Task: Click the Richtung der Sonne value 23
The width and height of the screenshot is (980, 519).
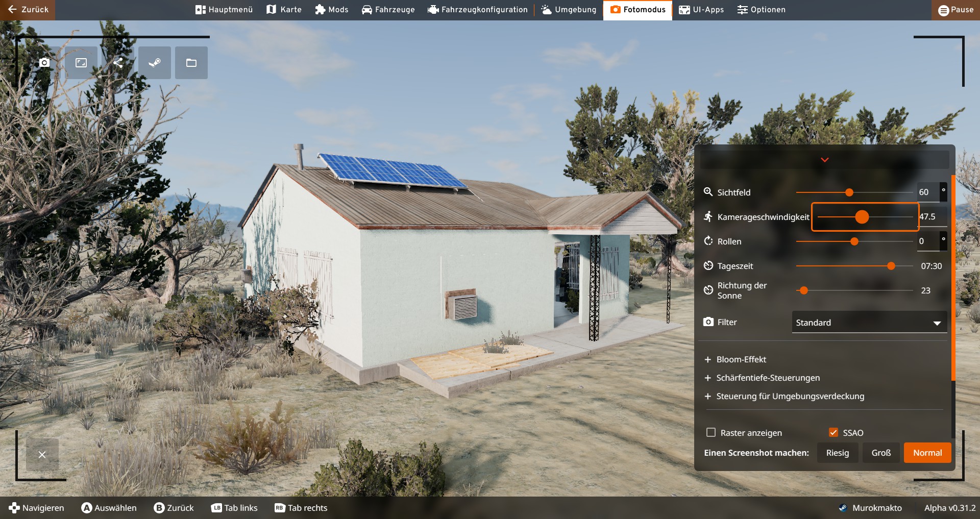Action: 926,290
